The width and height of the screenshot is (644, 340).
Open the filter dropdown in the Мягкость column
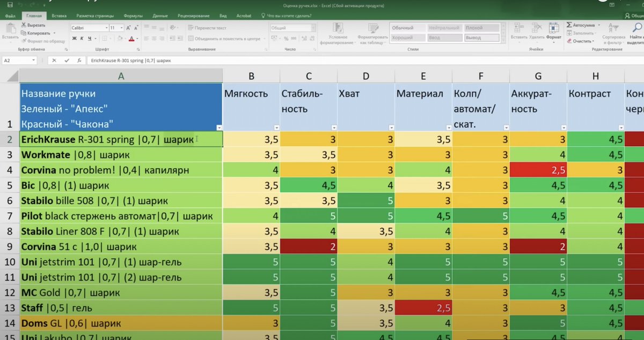276,127
